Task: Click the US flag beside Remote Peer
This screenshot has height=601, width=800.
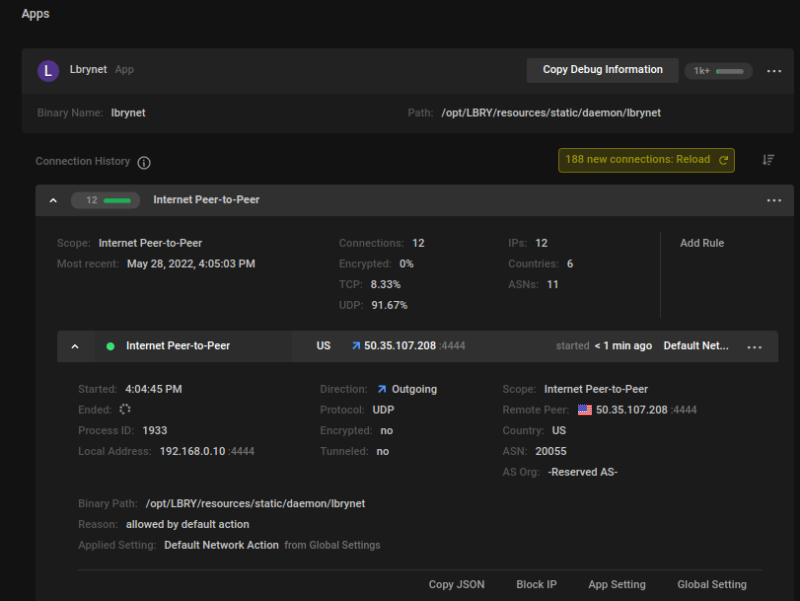Action: 585,410
